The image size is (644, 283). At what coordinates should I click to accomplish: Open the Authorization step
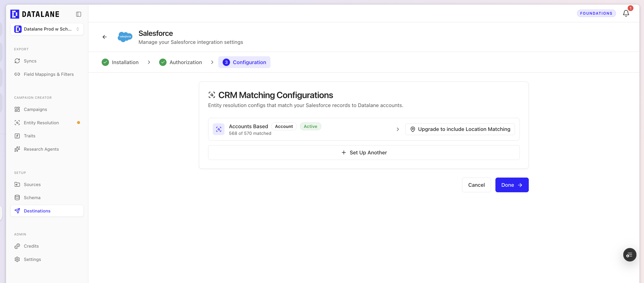click(x=181, y=62)
